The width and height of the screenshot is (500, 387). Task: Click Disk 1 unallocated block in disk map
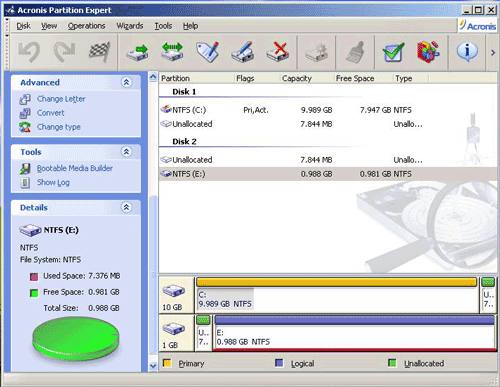point(488,295)
